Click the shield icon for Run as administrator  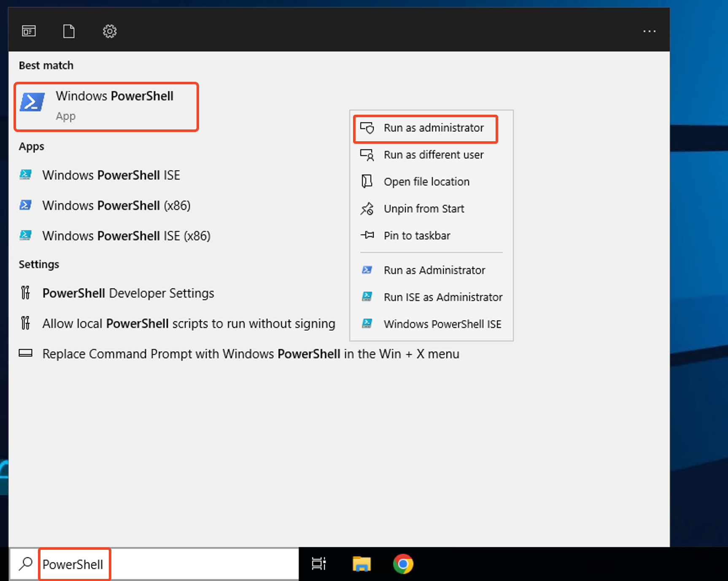pyautogui.click(x=367, y=128)
